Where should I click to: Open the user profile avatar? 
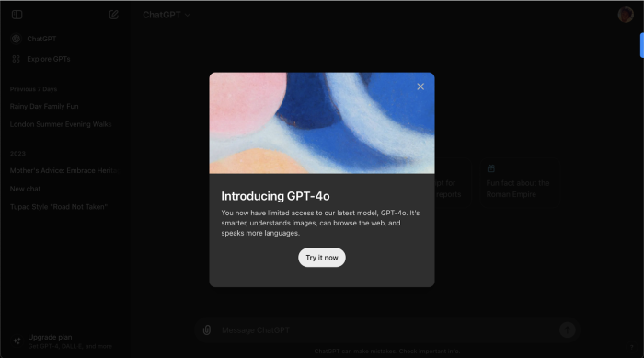[625, 15]
